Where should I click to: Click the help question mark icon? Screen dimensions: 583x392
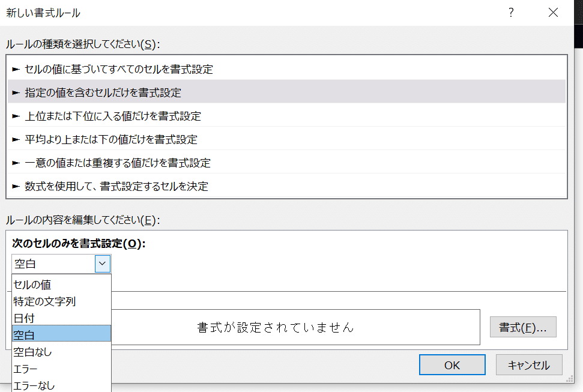(x=511, y=13)
